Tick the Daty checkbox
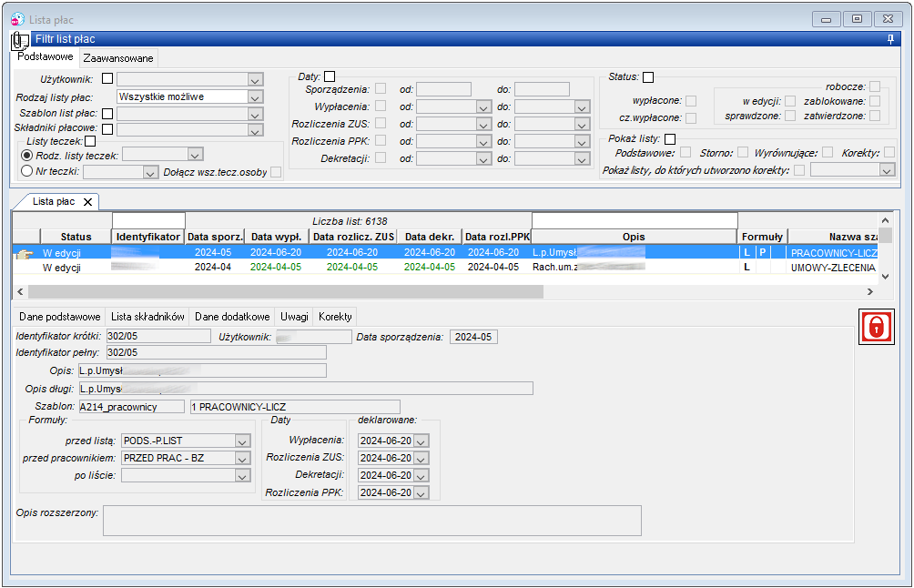 coord(330,76)
